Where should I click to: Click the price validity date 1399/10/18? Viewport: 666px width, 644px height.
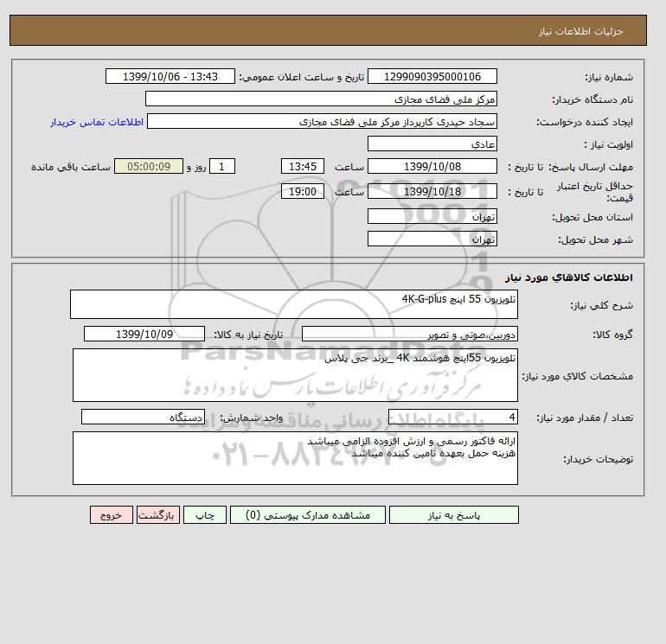pos(432,191)
